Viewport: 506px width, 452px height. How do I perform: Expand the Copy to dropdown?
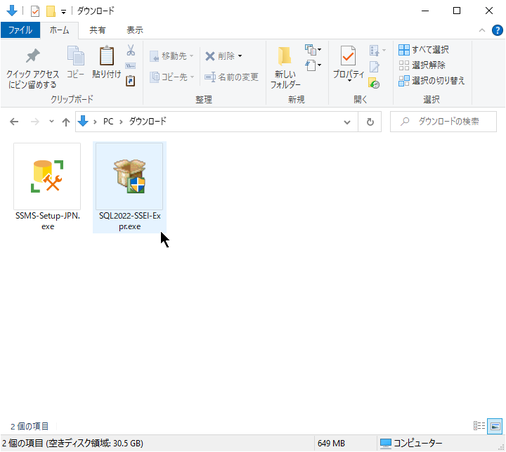[192, 77]
